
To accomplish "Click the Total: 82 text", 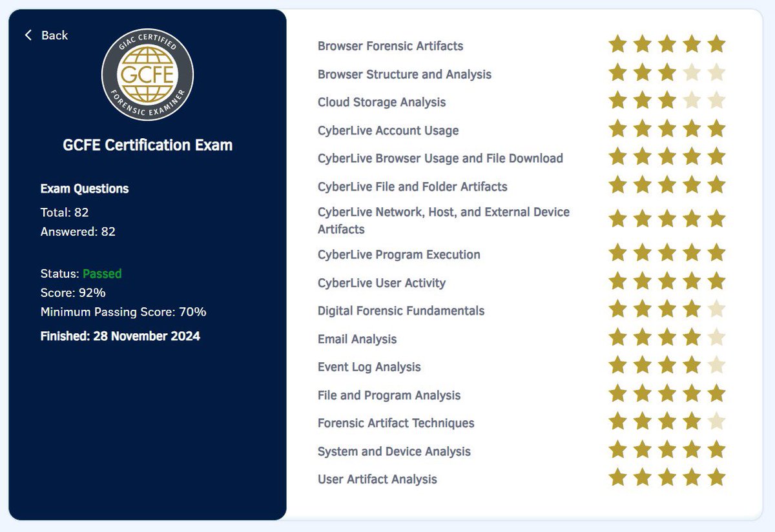I will [x=65, y=212].
